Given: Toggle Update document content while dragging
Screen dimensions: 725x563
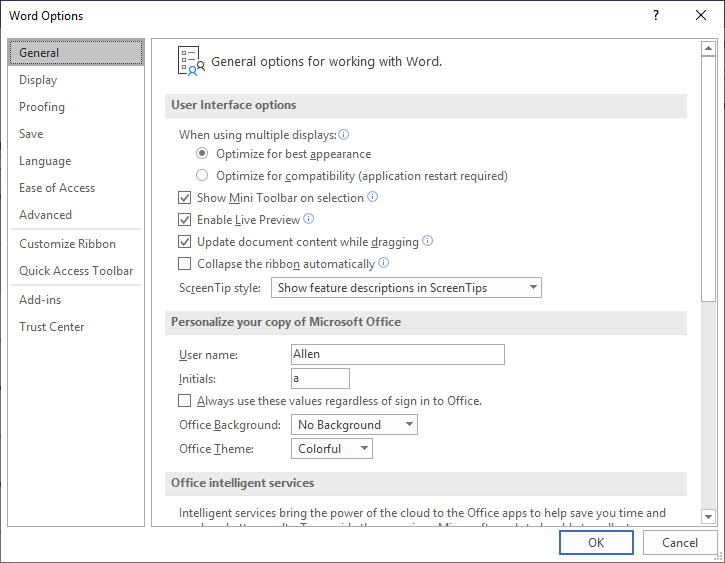Looking at the screenshot, I should click(x=184, y=242).
